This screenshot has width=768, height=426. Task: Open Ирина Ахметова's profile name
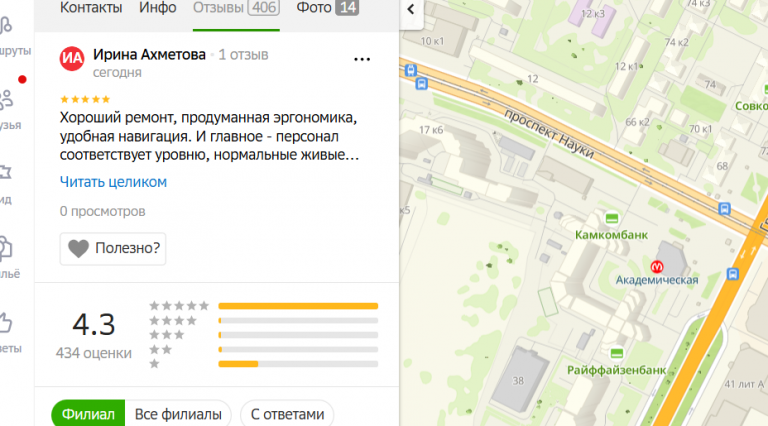point(149,54)
